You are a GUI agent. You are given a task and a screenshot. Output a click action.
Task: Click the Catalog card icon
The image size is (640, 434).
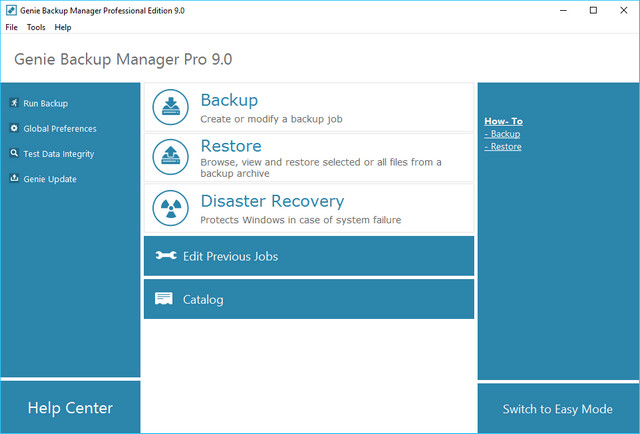(165, 299)
